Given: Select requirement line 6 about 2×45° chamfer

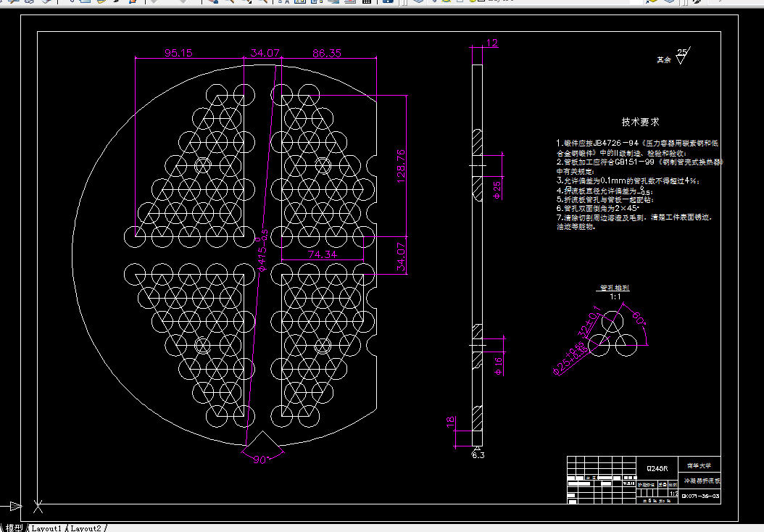Looking at the screenshot, I should [598, 209].
